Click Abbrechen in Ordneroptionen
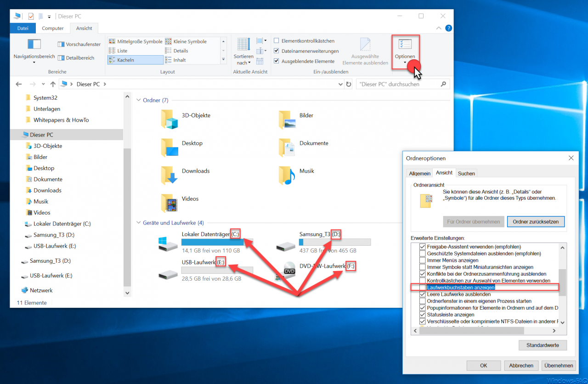Image resolution: width=588 pixels, height=384 pixels. pos(521,366)
